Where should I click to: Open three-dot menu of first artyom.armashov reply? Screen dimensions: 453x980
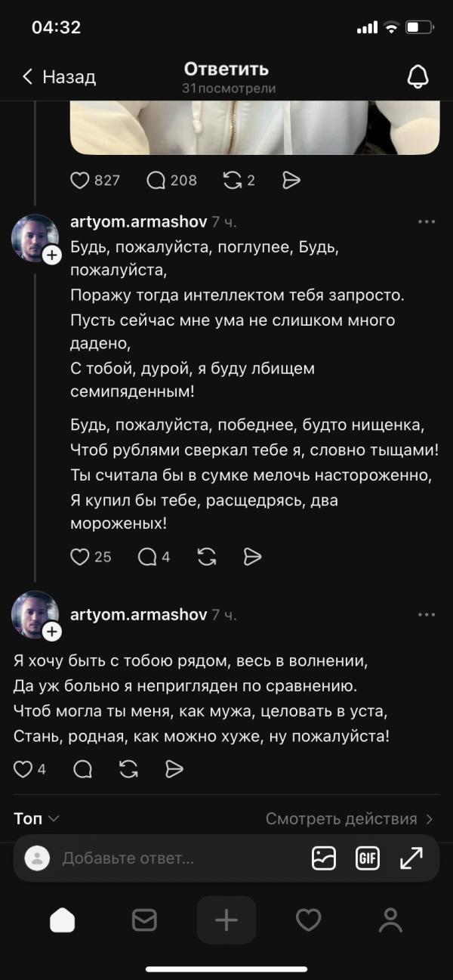426,221
